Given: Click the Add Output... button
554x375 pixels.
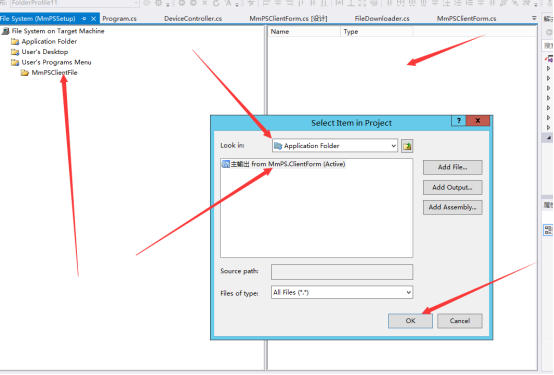Looking at the screenshot, I should click(x=453, y=187).
